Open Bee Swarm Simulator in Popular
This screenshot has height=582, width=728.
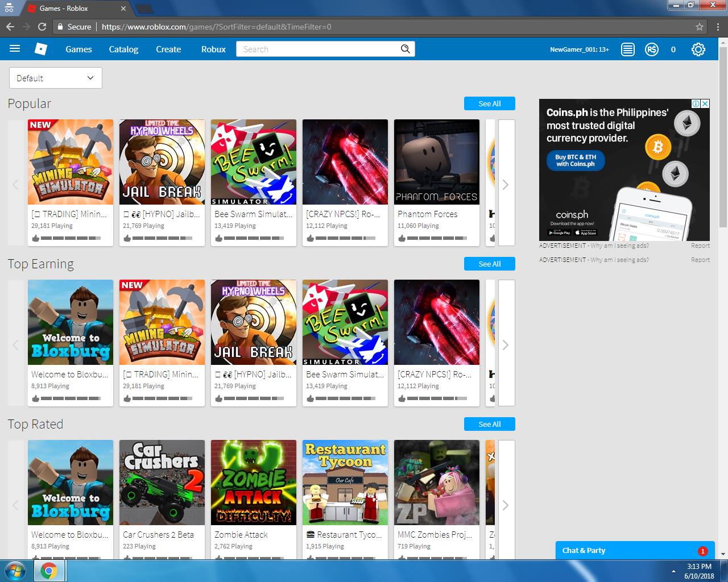pos(254,162)
